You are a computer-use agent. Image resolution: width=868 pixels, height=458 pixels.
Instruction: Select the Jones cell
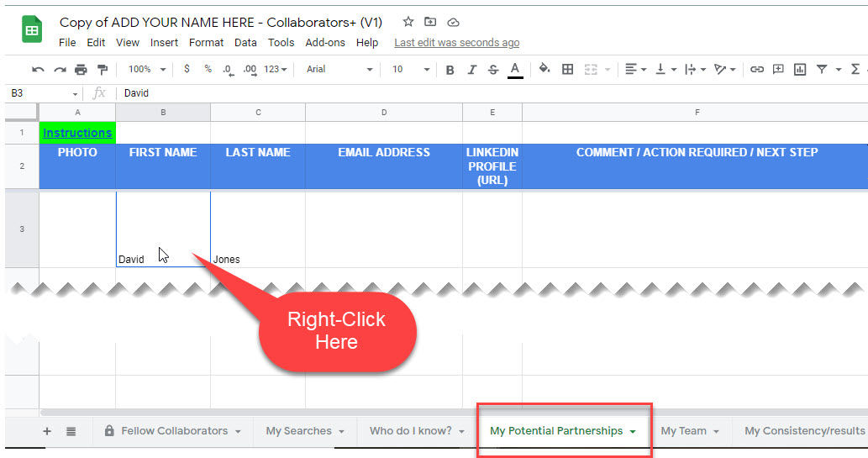(x=258, y=229)
